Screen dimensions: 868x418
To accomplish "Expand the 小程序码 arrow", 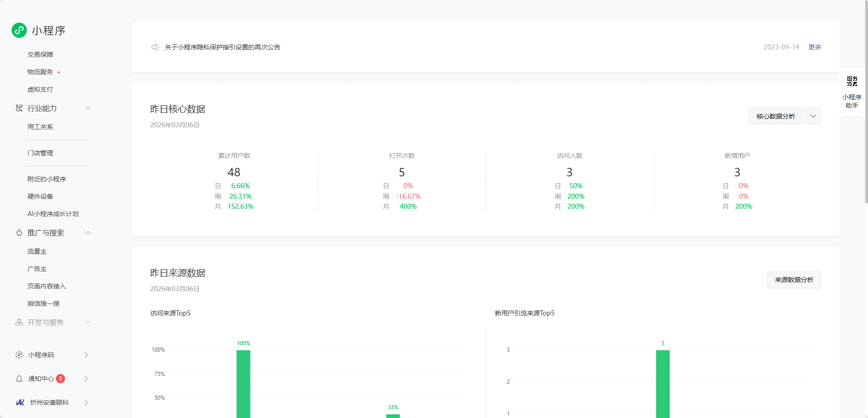I will click(x=86, y=355).
